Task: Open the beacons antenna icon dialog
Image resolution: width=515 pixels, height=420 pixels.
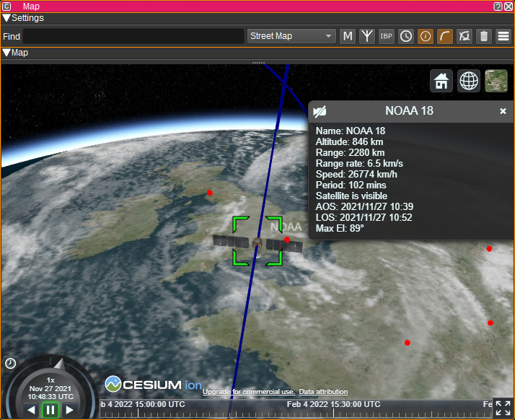Action: pos(367,36)
